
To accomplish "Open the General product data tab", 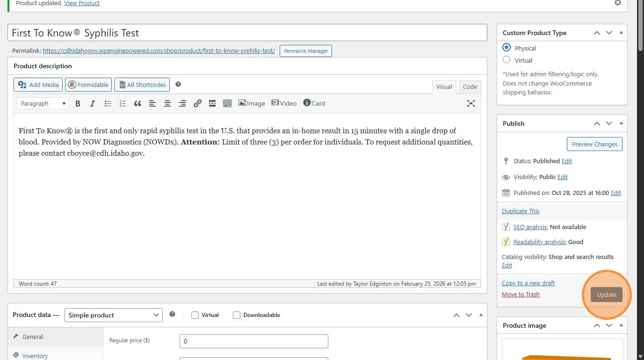I will pyautogui.click(x=56, y=337).
